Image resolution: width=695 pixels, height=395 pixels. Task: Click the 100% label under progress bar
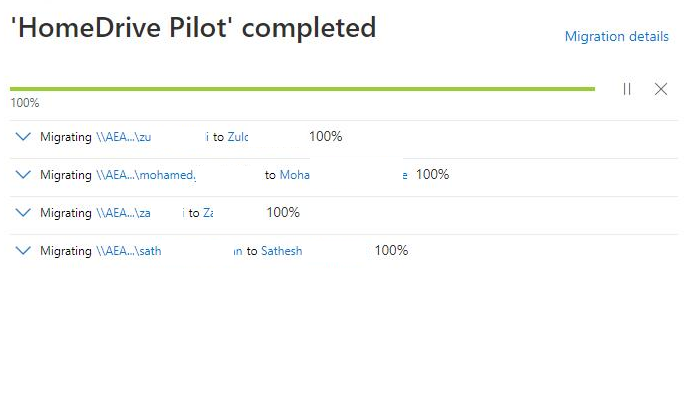coord(25,103)
